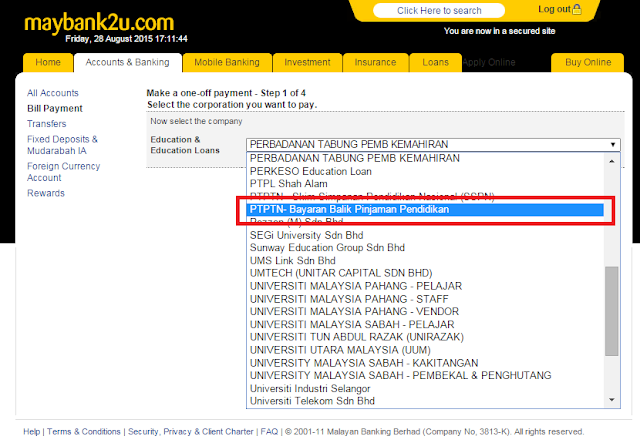Image resolution: width=640 pixels, height=443 pixels.
Task: Select UNIVERSITI MALAYSIA PAHANG - STAFF
Action: tap(425, 299)
